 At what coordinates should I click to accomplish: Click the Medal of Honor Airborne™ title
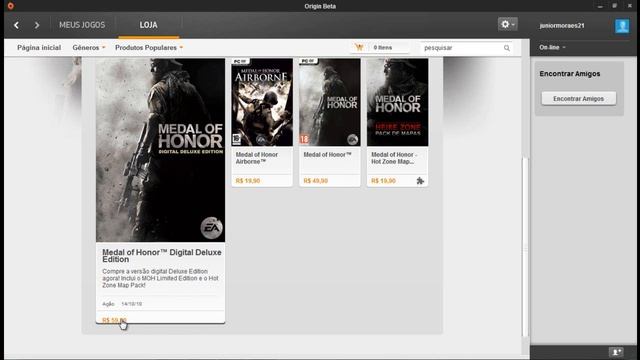pyautogui.click(x=257, y=158)
